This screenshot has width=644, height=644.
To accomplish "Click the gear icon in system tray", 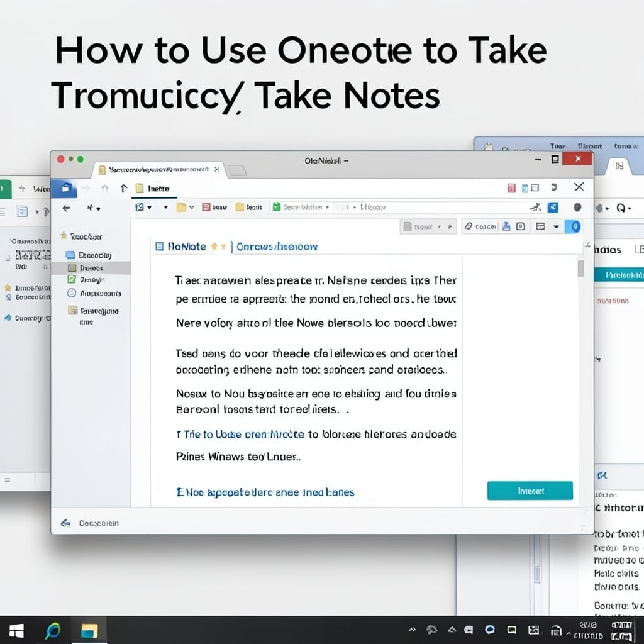I will pos(431,630).
